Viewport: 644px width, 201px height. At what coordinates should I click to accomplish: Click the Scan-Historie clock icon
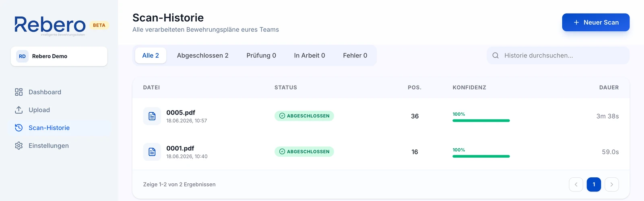tap(19, 128)
